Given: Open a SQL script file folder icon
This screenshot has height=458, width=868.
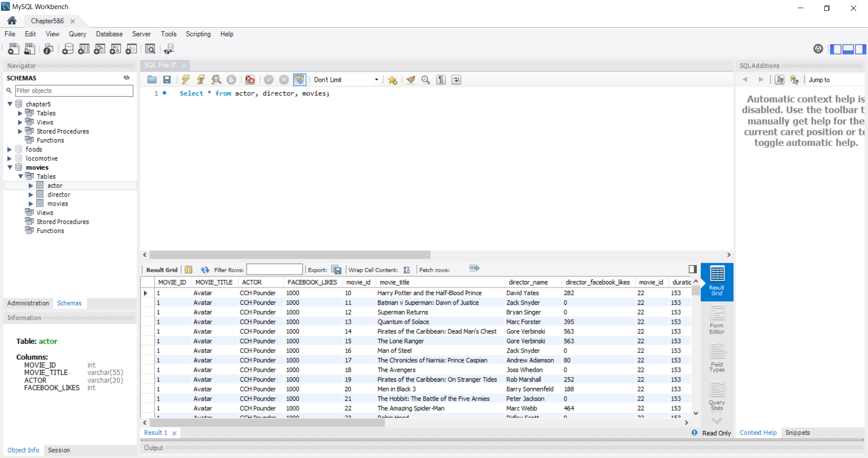Looking at the screenshot, I should 152,80.
